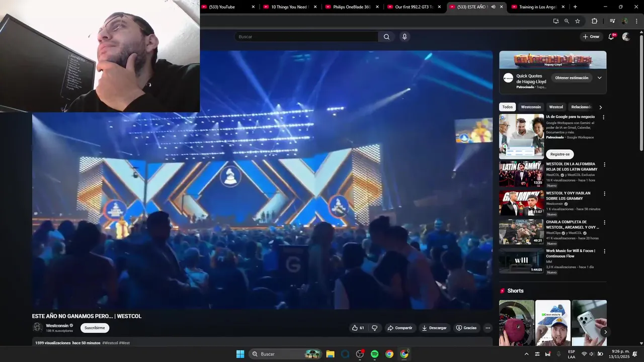Image resolution: width=644 pixels, height=362 pixels.
Task: Select the Westcol filter chip
Action: click(x=556, y=107)
